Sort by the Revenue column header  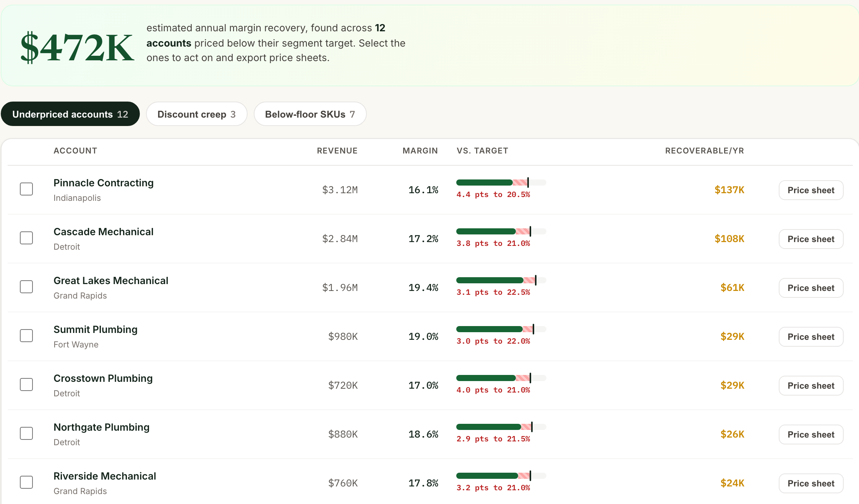coord(337,151)
